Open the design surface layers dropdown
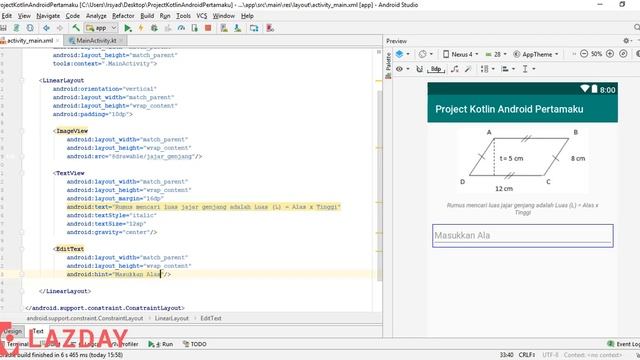This screenshot has width=640, height=360. click(402, 54)
